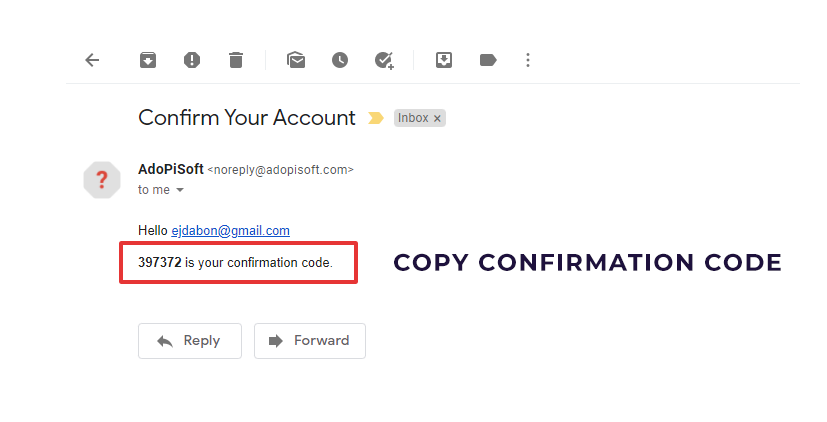Click the Forward button
The image size is (827, 422).
coord(310,341)
